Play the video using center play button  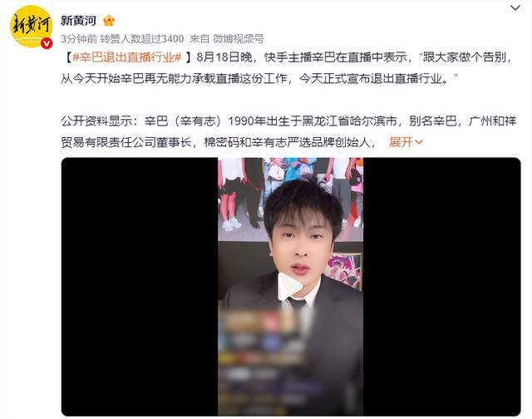(x=290, y=286)
